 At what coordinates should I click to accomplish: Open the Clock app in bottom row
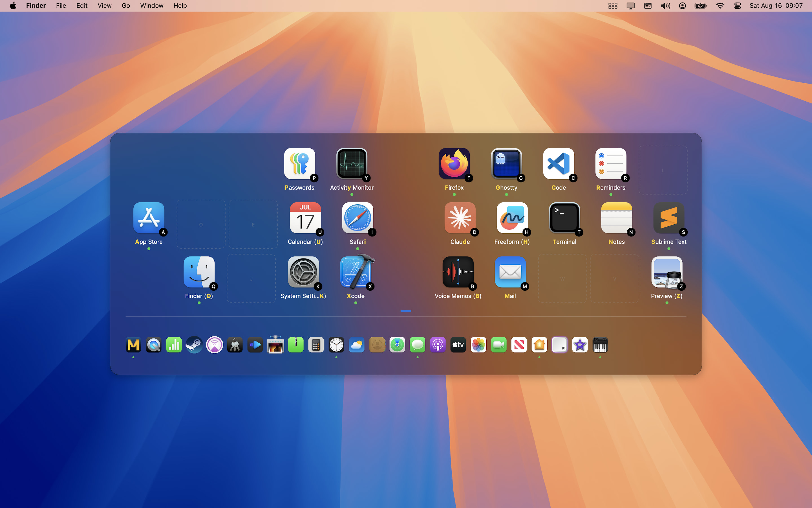(336, 345)
